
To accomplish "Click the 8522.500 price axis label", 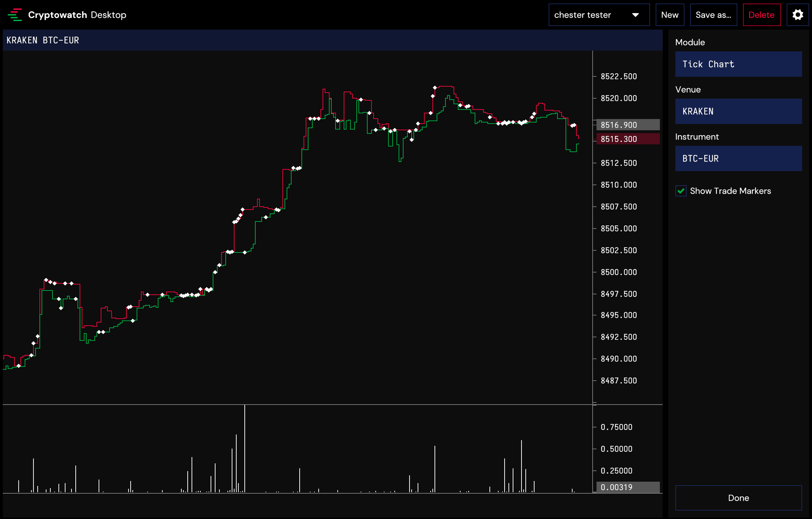I will [x=619, y=76].
